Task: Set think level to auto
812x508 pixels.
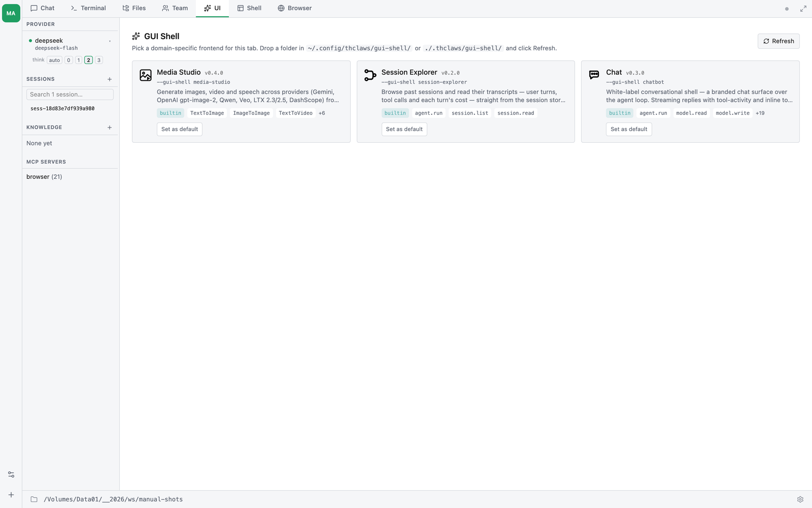Action: click(54, 60)
